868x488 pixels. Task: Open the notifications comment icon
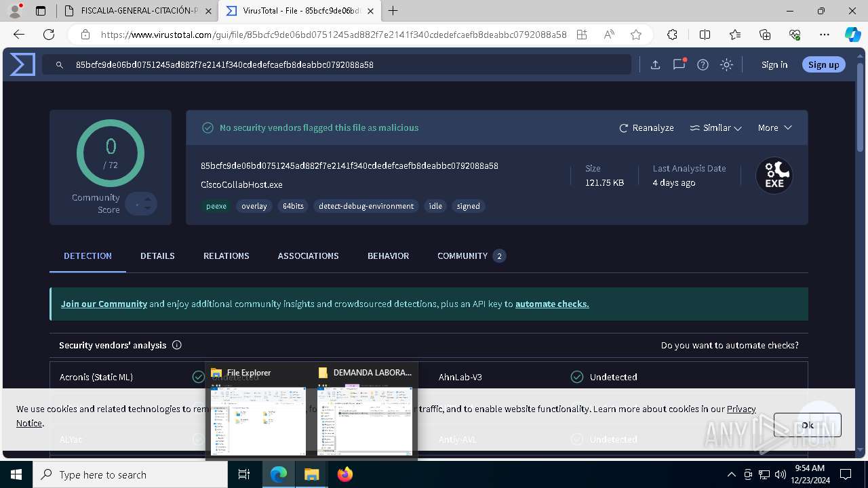[x=679, y=64]
